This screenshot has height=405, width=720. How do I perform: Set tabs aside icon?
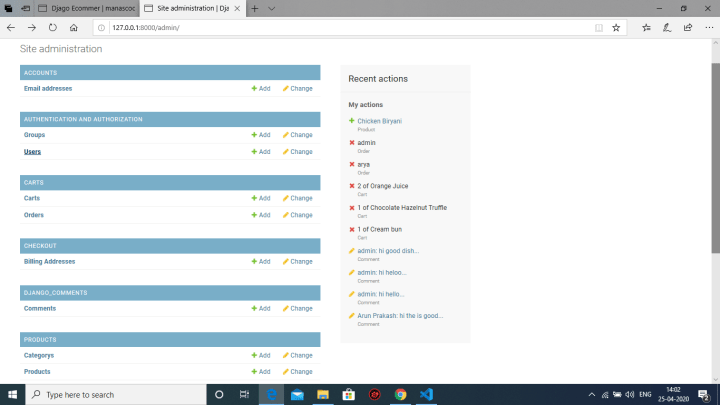(26, 8)
